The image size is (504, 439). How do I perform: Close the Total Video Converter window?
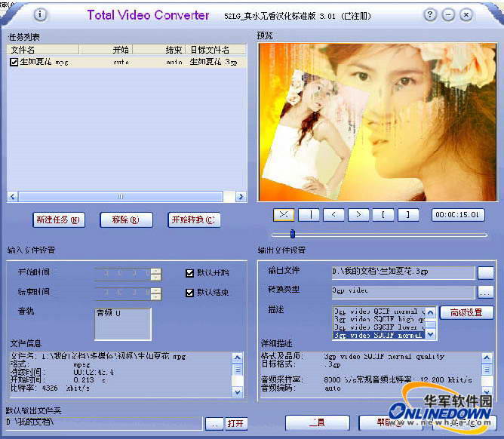466,15
